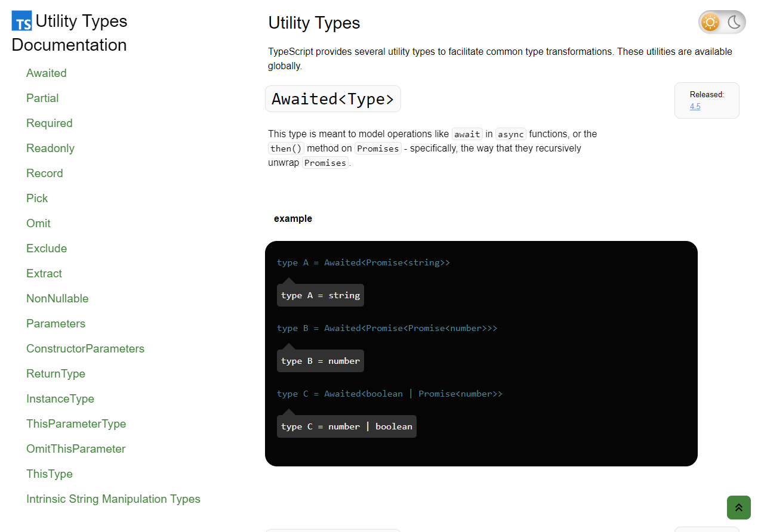Navigate to the Pick section

37,198
